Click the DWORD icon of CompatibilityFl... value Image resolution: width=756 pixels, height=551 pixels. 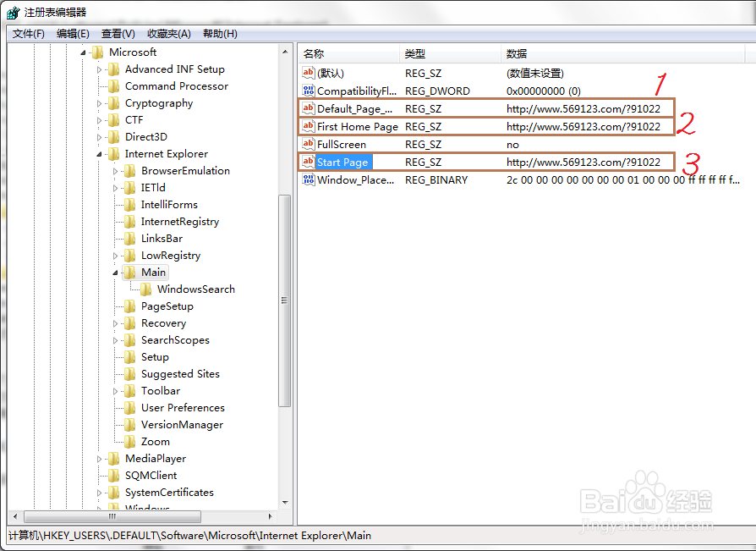pyautogui.click(x=308, y=91)
